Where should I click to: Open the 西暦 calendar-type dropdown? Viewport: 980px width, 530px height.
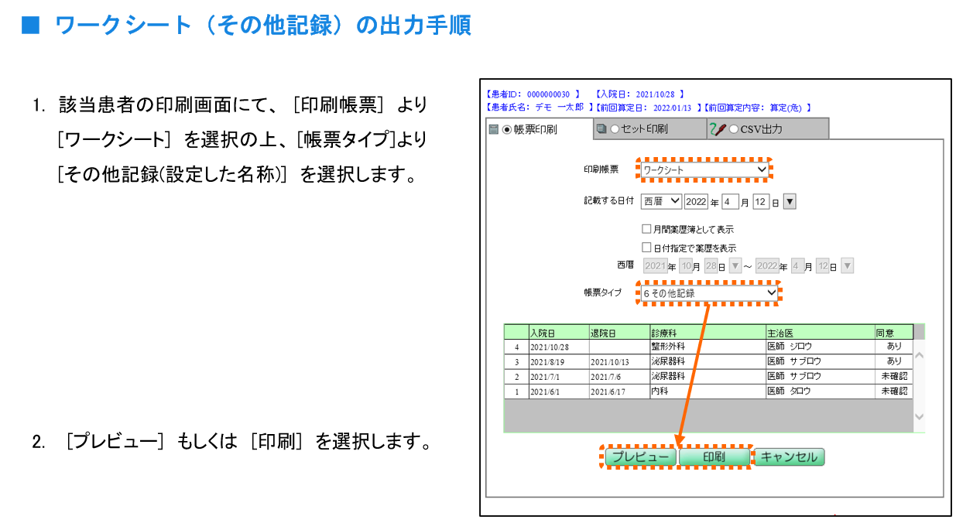[661, 202]
